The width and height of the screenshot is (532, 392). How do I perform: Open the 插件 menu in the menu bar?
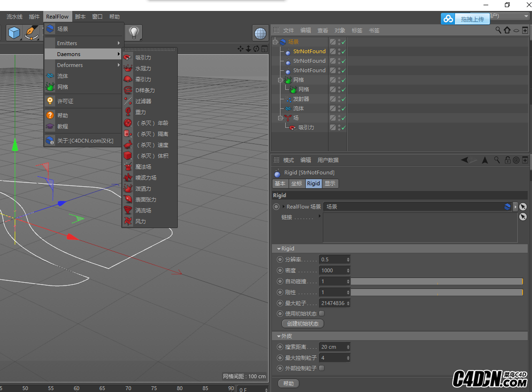34,17
